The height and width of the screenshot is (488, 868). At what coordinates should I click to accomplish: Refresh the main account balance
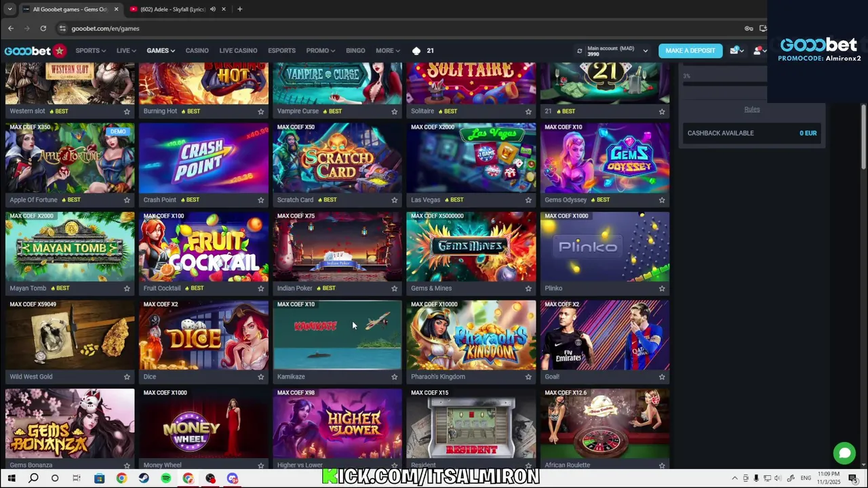(579, 51)
